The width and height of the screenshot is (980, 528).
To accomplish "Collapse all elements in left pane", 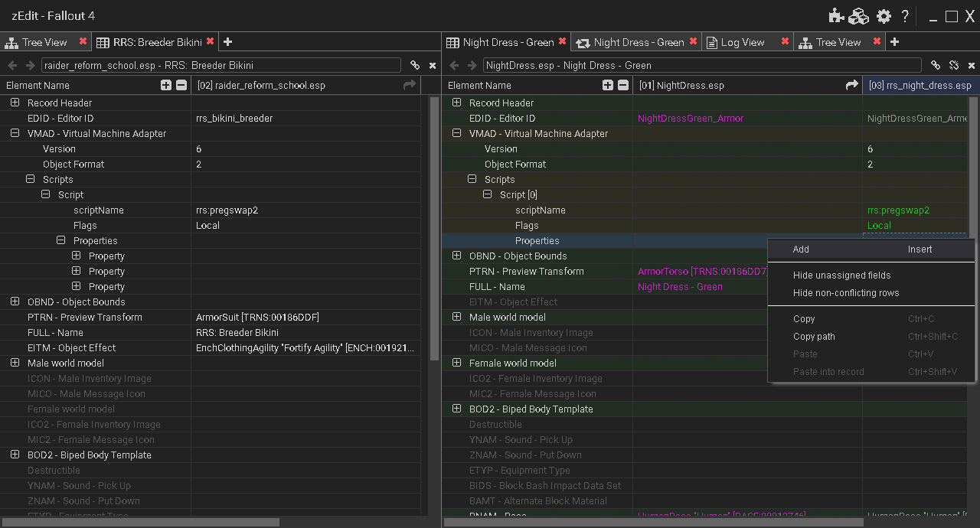I will [x=181, y=85].
